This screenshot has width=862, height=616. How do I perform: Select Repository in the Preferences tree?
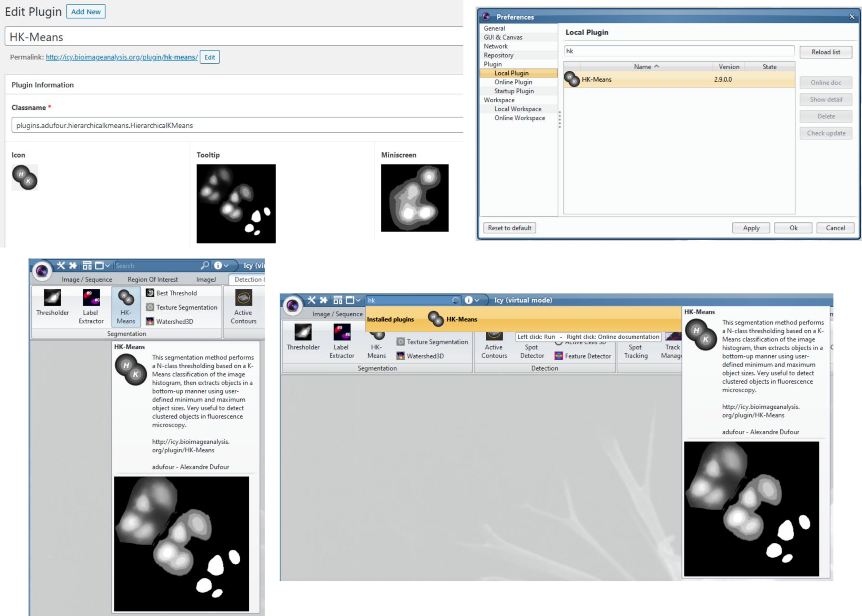click(498, 55)
